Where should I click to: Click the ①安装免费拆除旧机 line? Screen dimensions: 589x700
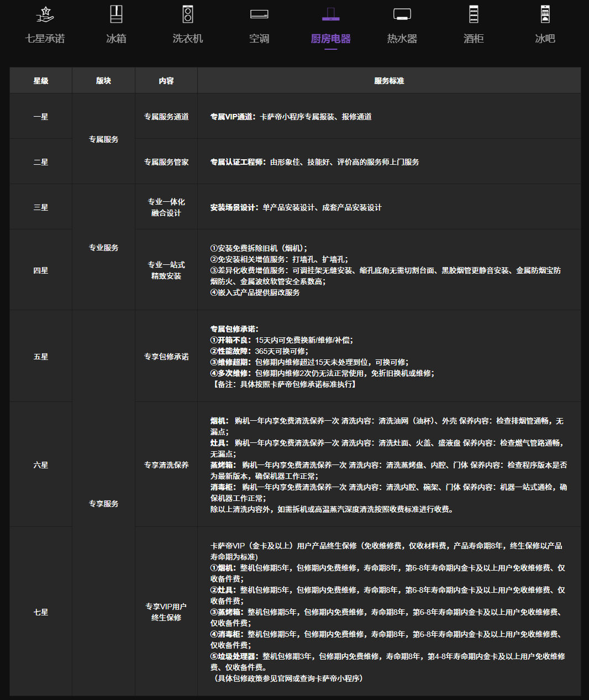click(259, 248)
